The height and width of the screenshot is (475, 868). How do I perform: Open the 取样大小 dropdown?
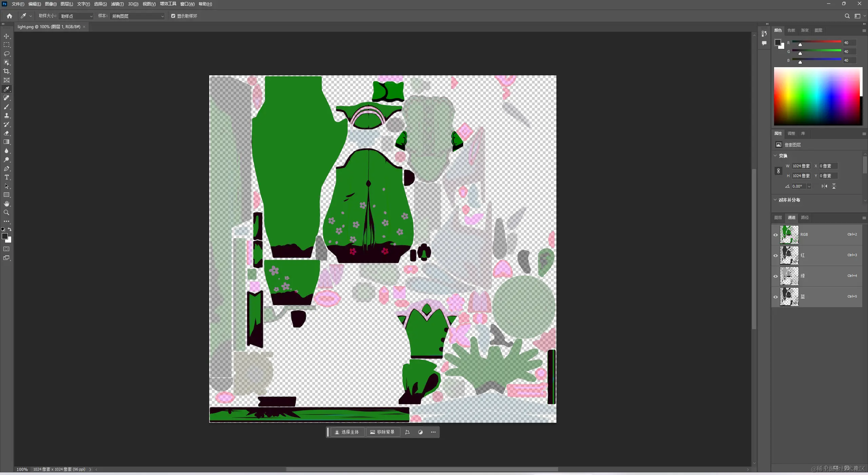76,16
